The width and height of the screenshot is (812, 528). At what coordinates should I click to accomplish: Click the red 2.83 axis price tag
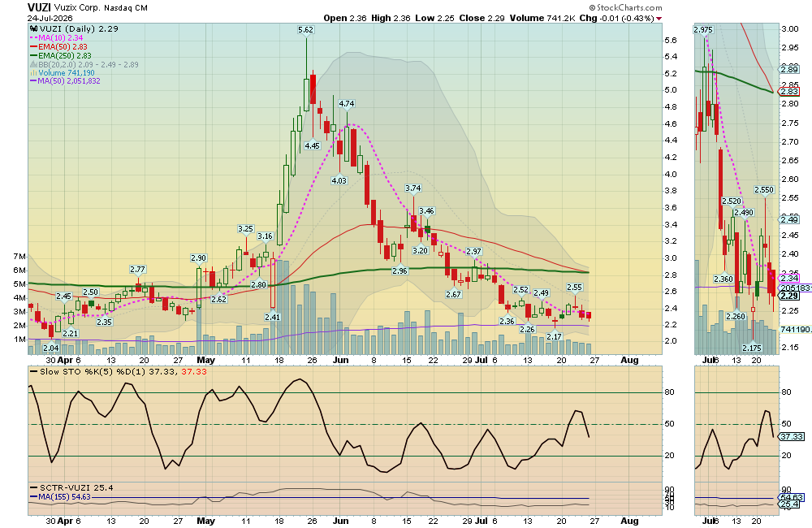[790, 92]
